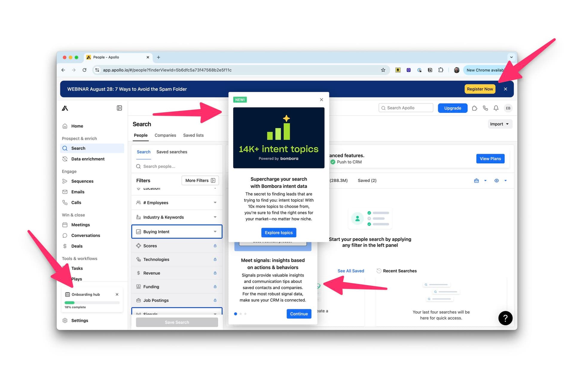Select the Saved (2) tab
Image resolution: width=574 pixels, height=392 pixels.
(367, 181)
